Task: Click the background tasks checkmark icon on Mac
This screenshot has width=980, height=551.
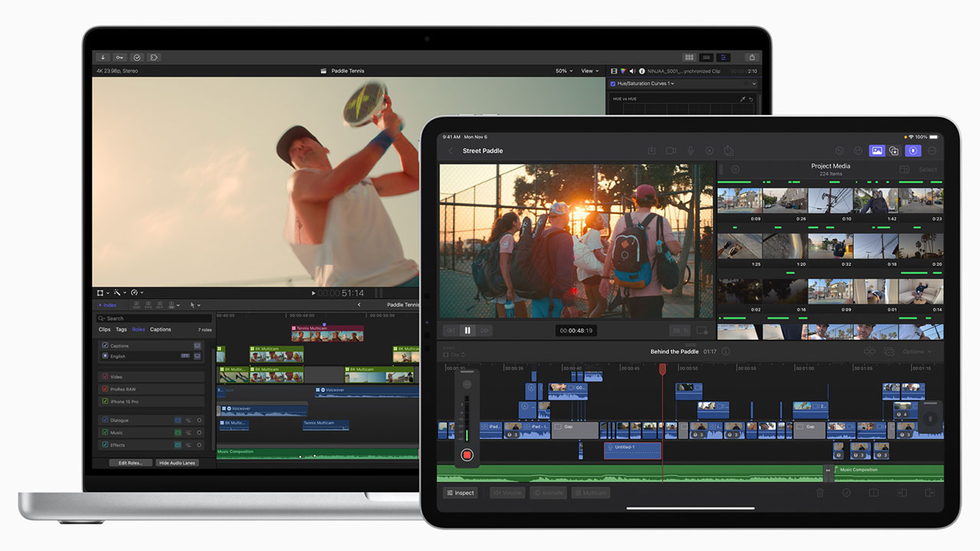Action: point(137,57)
